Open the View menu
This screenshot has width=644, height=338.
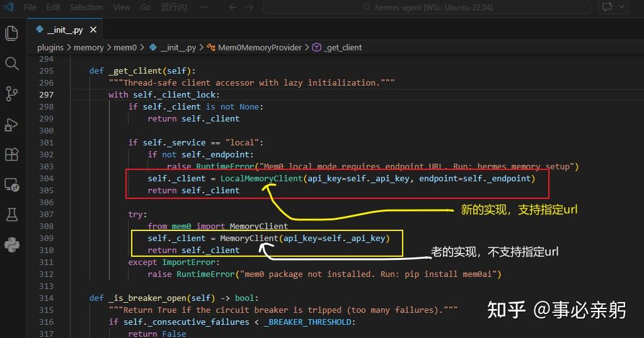click(x=122, y=8)
